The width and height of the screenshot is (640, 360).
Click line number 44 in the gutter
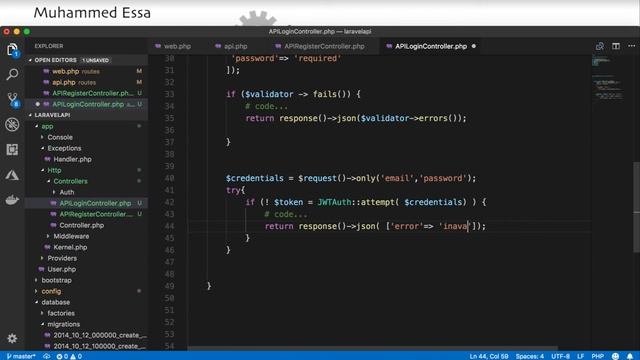point(169,226)
